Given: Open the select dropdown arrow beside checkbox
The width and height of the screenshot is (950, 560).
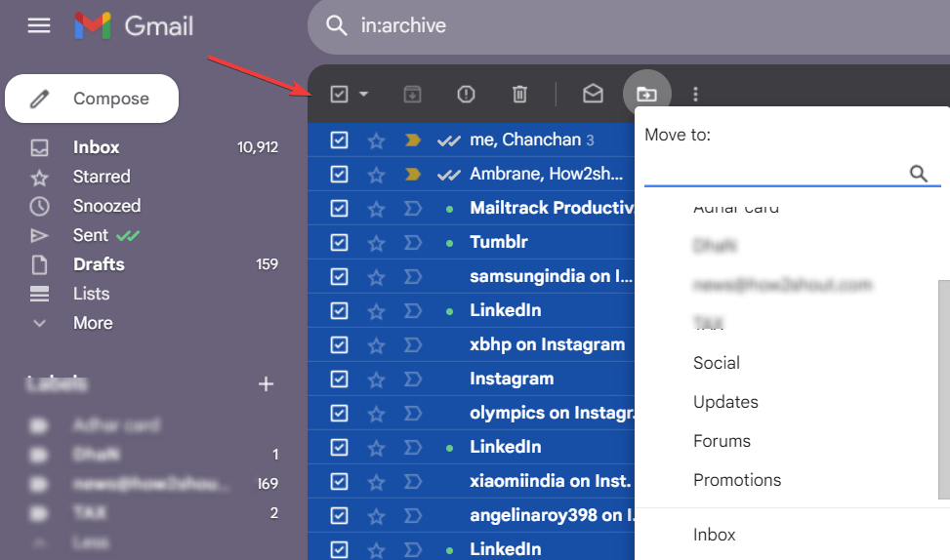Looking at the screenshot, I should click(363, 94).
